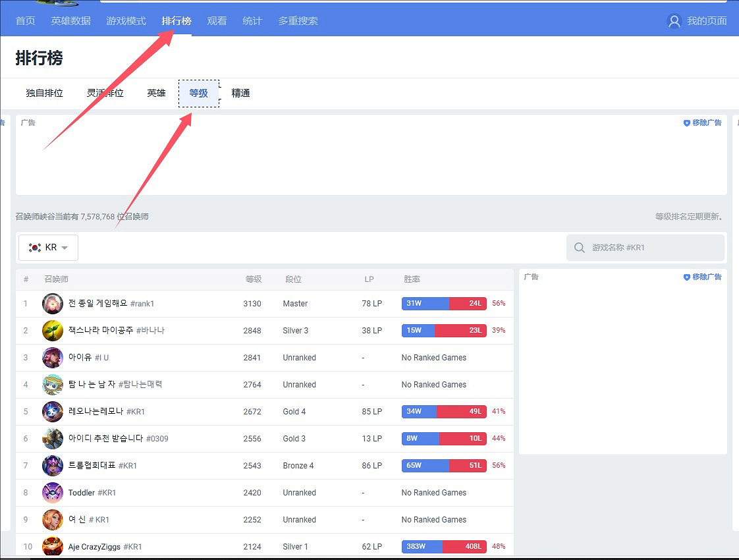Open the 英雄数据 menu
Viewport: 739px width, 560px height.
click(70, 21)
